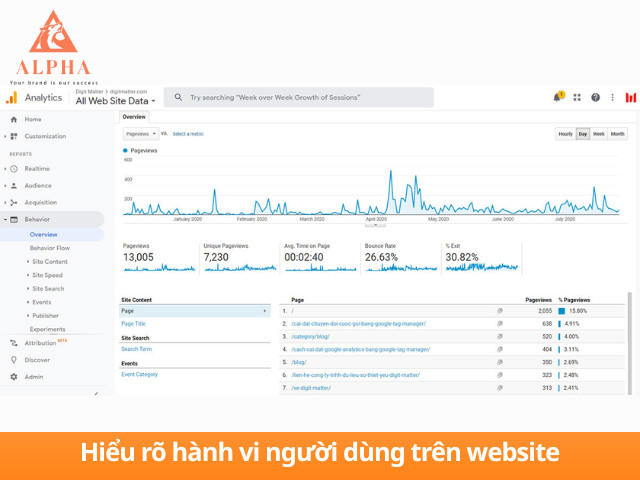Viewport: 640px width, 480px height.
Task: Click the Home house icon
Action: pyautogui.click(x=14, y=119)
